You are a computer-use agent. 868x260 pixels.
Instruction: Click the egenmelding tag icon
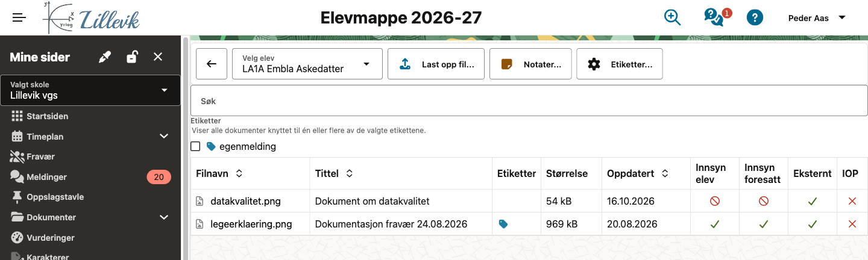click(x=211, y=146)
